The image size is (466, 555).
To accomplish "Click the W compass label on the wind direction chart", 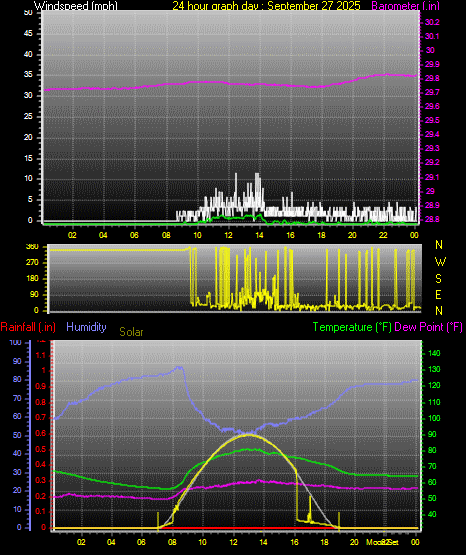I will 440,262.
